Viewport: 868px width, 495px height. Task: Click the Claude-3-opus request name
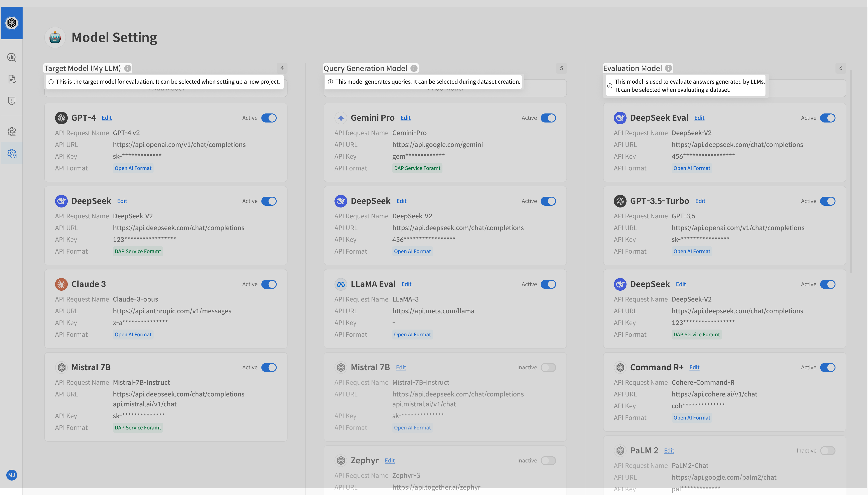pos(135,299)
